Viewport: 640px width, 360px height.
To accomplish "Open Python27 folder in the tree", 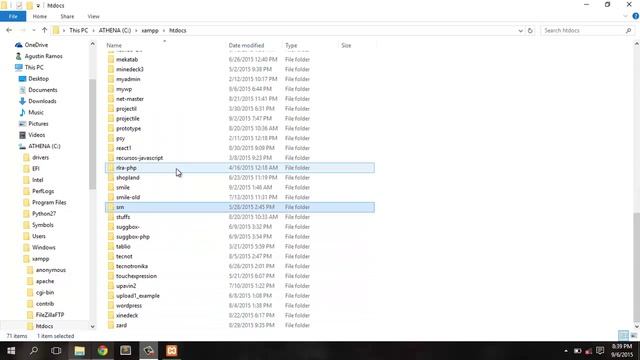I will click(44, 214).
